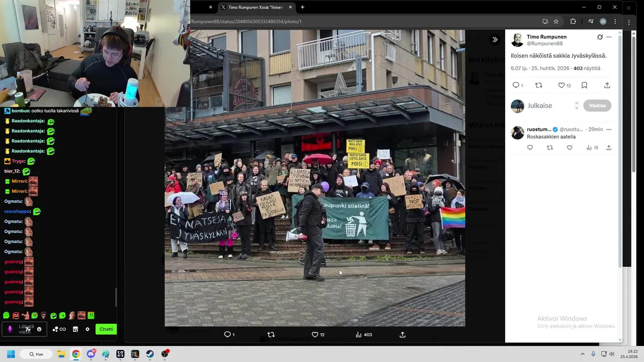Open ruostum... commenter profile name
The width and height of the screenshot is (644, 362).
(x=539, y=129)
